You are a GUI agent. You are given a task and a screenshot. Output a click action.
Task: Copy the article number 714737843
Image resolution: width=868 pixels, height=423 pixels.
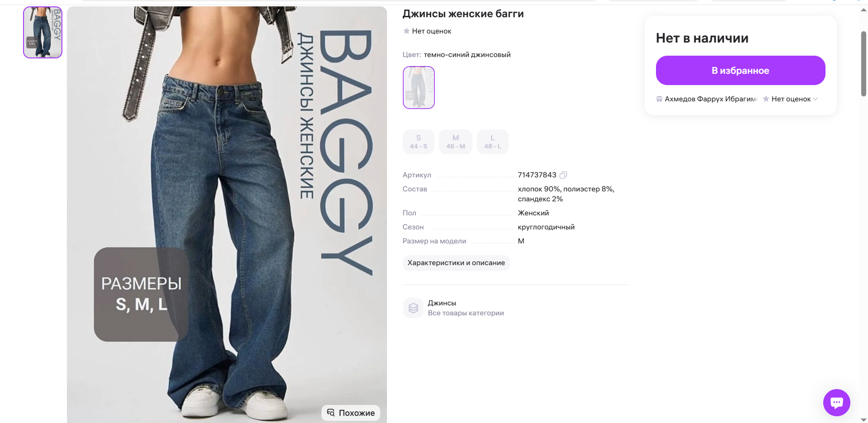click(x=563, y=175)
